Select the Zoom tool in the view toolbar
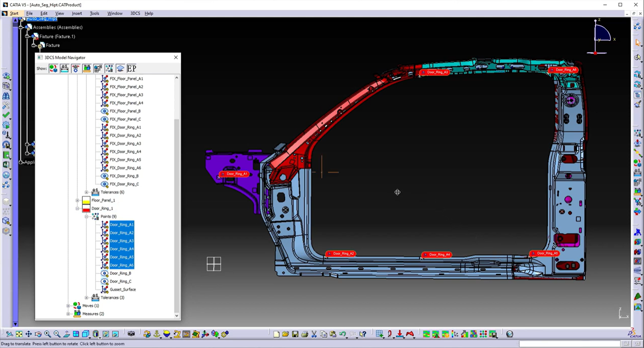Viewport: 644px width, 348px height. tap(48, 334)
